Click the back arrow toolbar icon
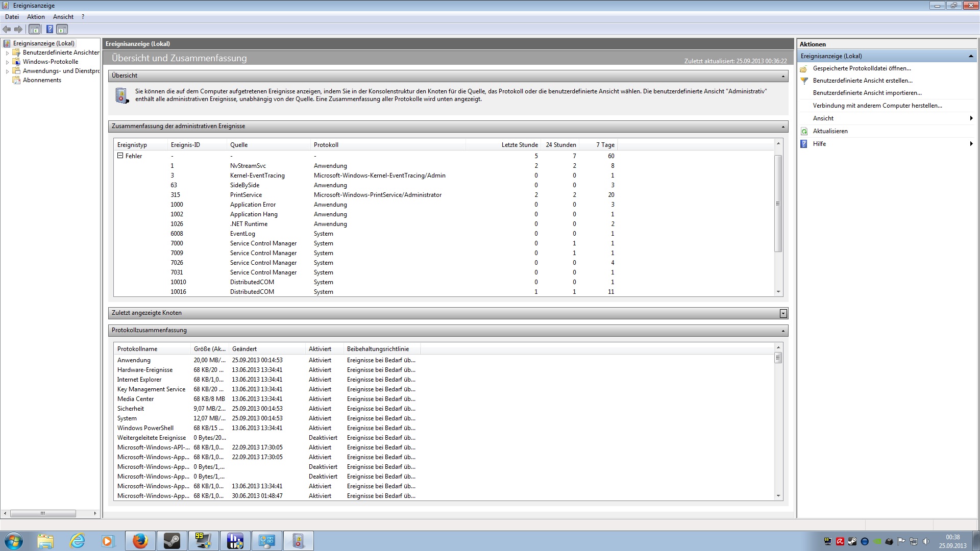 pos(7,29)
